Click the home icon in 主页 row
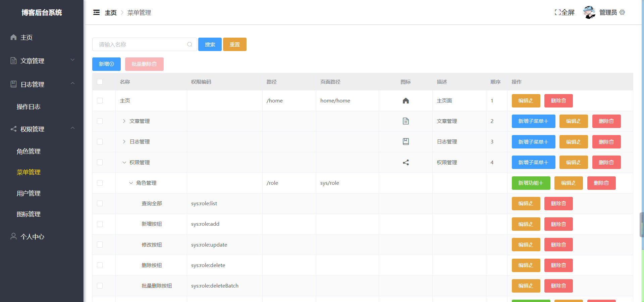Image resolution: width=644 pixels, height=302 pixels. point(406,101)
